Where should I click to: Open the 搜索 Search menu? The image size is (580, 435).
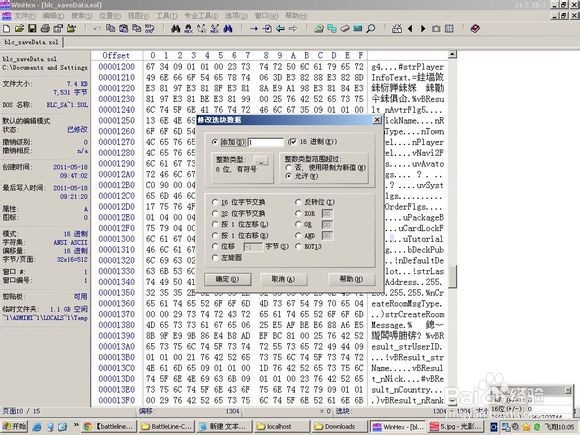tap(82, 16)
